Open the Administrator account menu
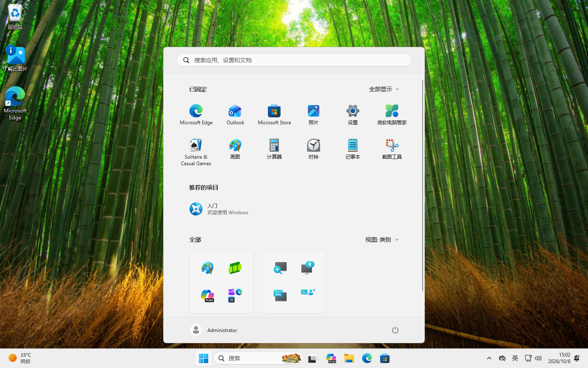The height and width of the screenshot is (368, 588). tap(214, 330)
